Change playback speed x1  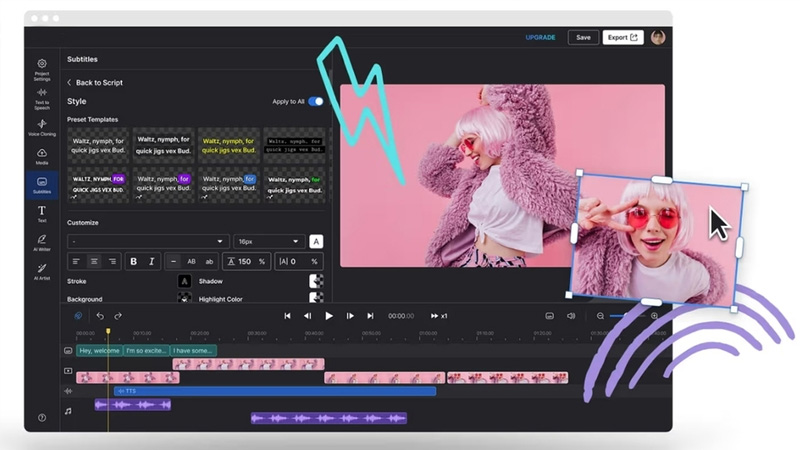pyautogui.click(x=439, y=316)
